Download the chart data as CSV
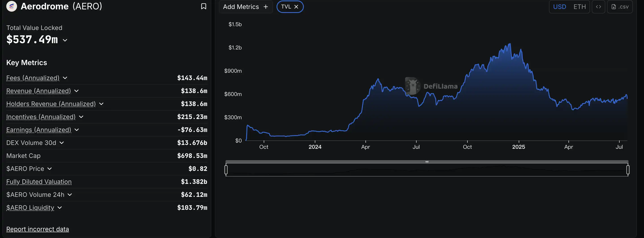This screenshot has width=644, height=238. (x=620, y=7)
